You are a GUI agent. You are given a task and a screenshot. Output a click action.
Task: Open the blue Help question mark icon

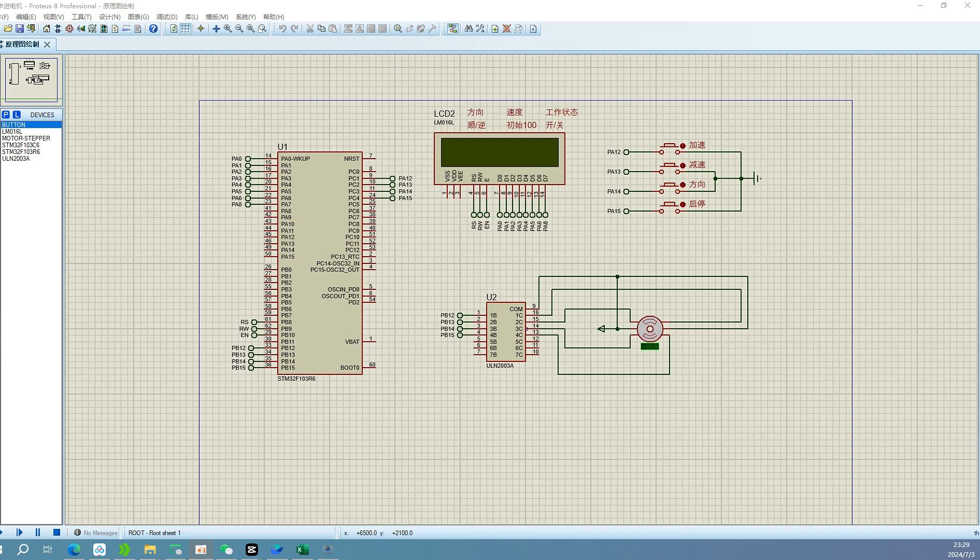pyautogui.click(x=153, y=29)
